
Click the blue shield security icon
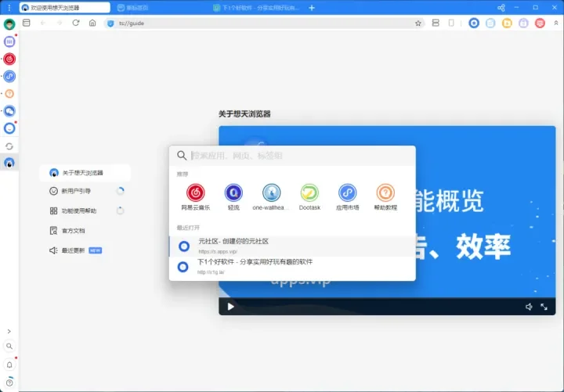(110, 23)
